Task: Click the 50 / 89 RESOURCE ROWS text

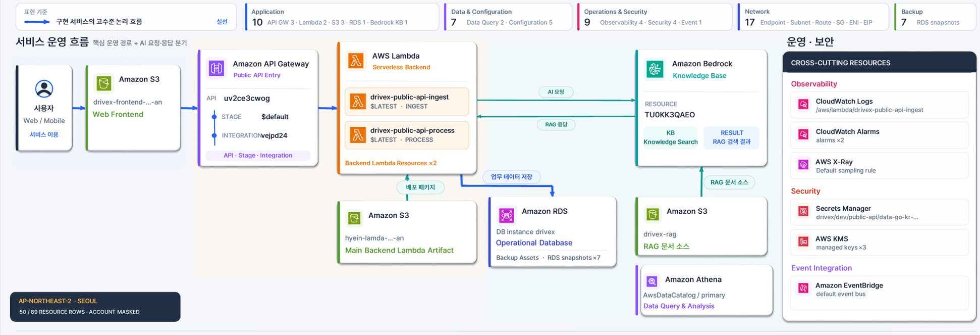Action: 53,312
